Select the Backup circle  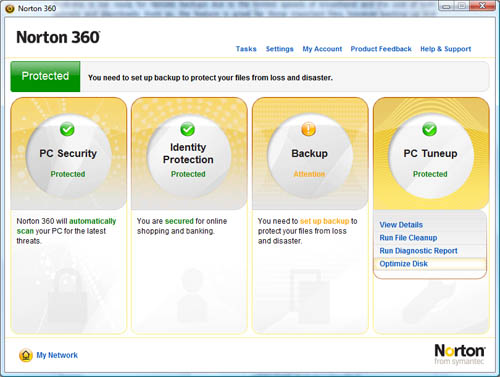[x=310, y=156]
